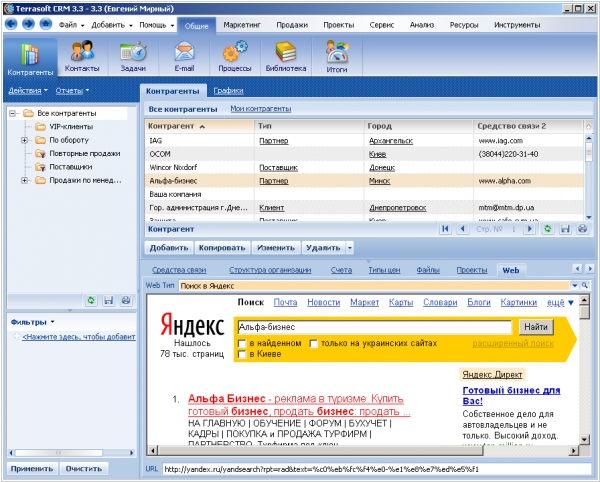Select the Альфа-бизнес row
The width and height of the screenshot is (600, 482).
click(x=364, y=181)
